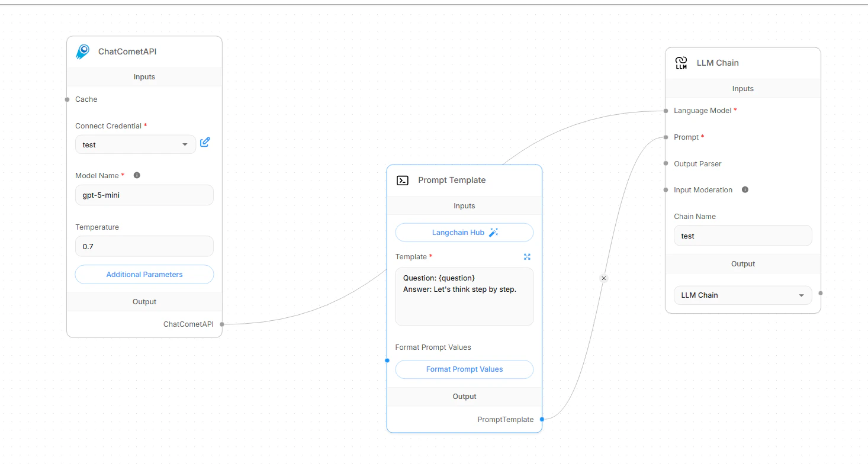The width and height of the screenshot is (868, 467).
Task: Click the LLM Chain node icon
Action: (681, 62)
